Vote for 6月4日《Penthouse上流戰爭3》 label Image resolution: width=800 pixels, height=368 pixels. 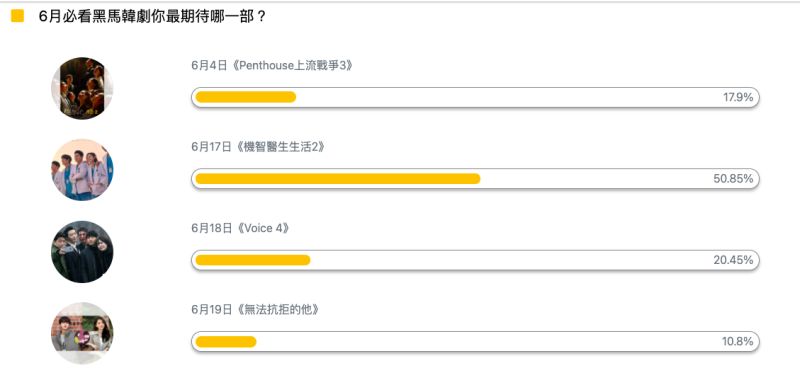point(272,66)
